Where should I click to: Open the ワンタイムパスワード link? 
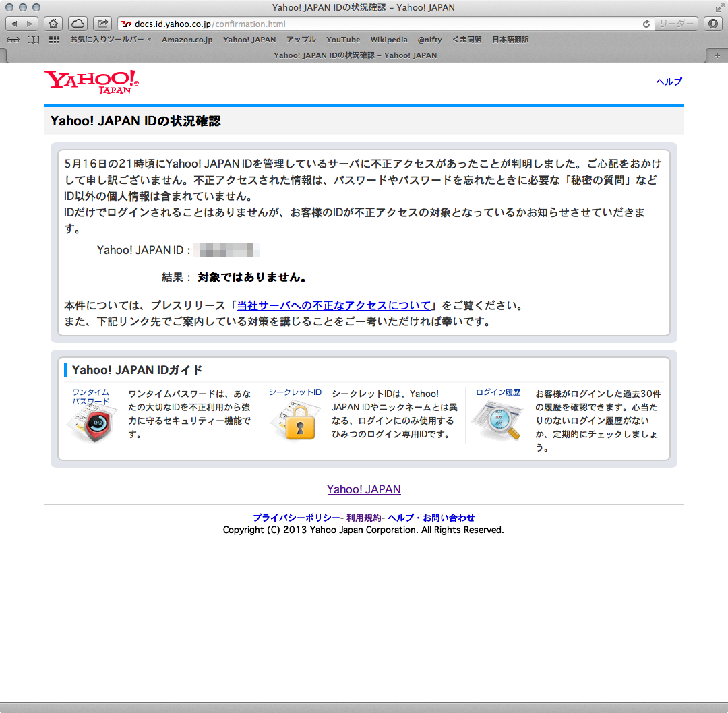pyautogui.click(x=90, y=397)
